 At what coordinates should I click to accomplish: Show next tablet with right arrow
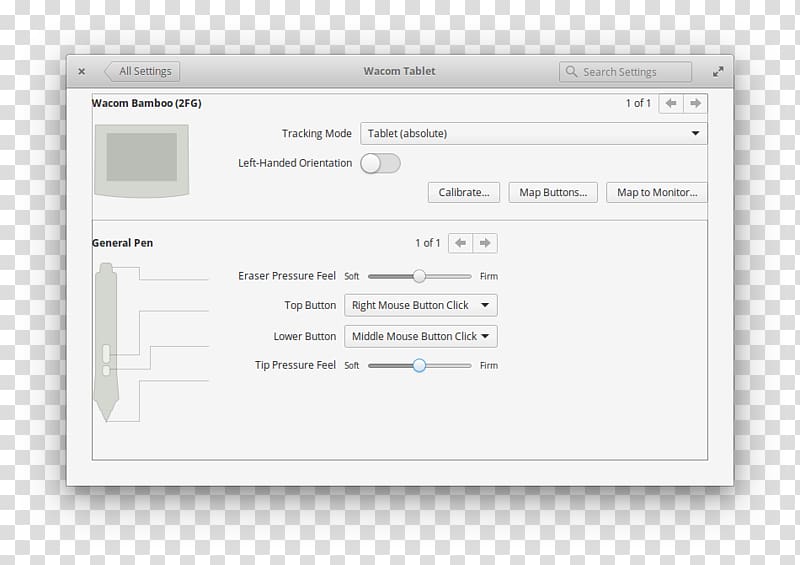(x=695, y=103)
